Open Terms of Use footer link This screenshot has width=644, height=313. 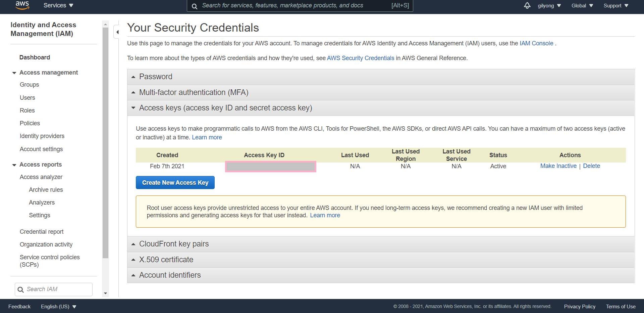pos(621,307)
